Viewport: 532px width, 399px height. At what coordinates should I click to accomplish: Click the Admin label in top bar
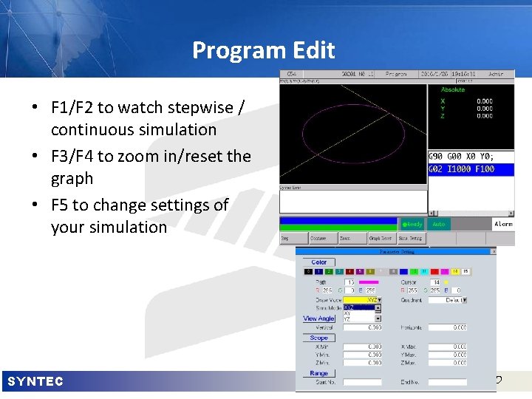[x=496, y=74]
